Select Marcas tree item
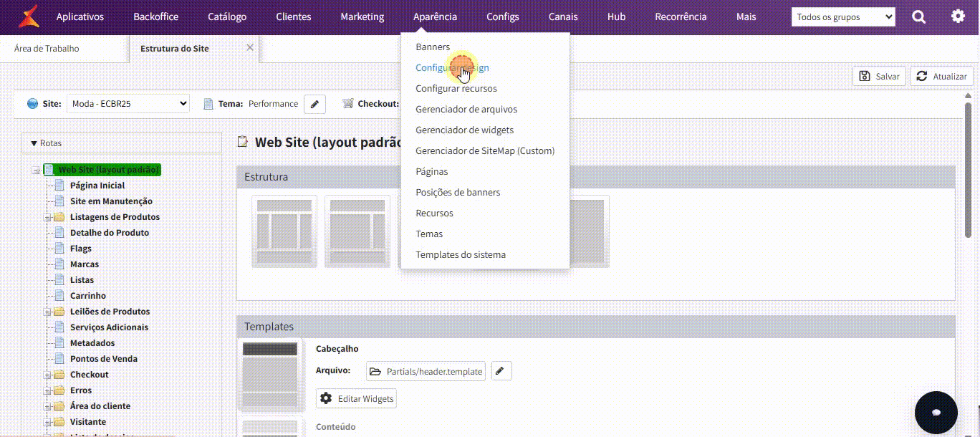The height and width of the screenshot is (437, 980). (85, 264)
